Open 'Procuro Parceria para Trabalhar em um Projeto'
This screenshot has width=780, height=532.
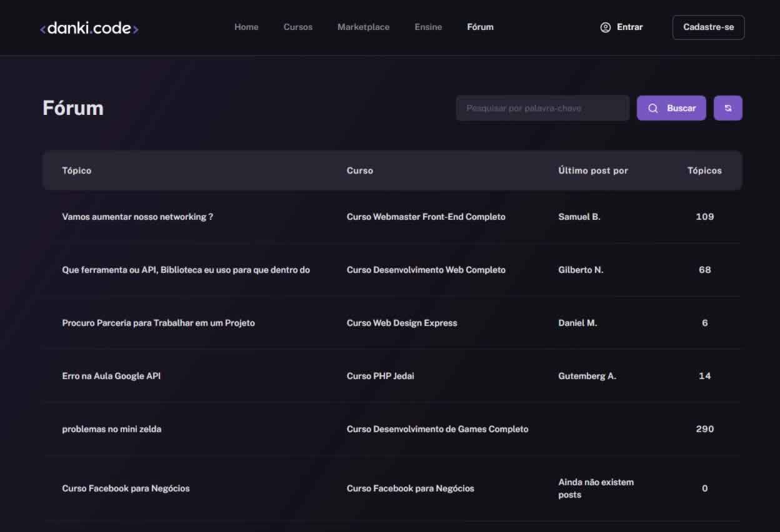click(158, 323)
